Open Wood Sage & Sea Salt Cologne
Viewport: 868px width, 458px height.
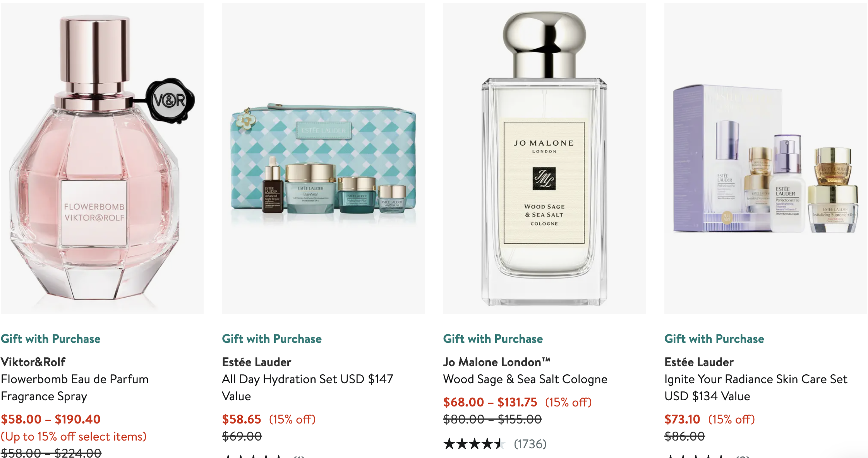(525, 379)
